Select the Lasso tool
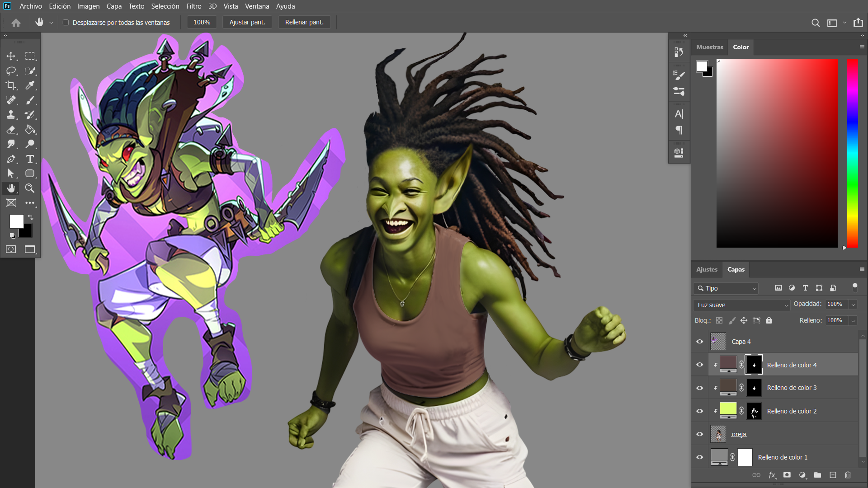This screenshot has width=868, height=488. [11, 71]
